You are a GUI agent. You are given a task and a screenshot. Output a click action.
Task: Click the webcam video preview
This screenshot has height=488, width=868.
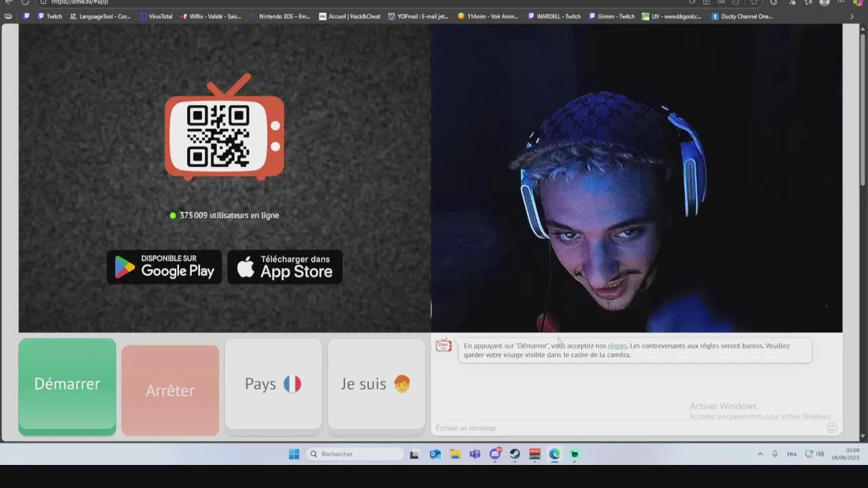[x=637, y=178]
